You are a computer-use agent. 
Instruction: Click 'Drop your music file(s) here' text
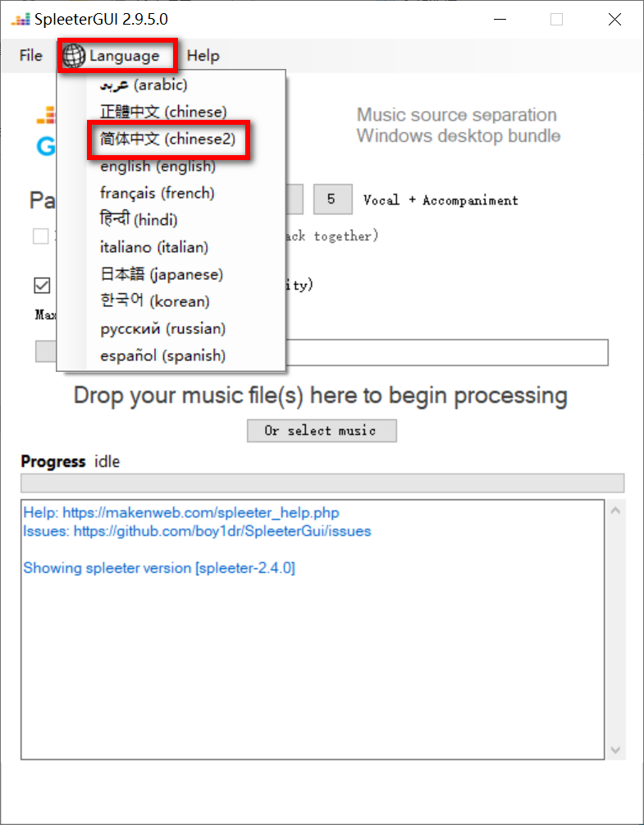[x=321, y=395]
